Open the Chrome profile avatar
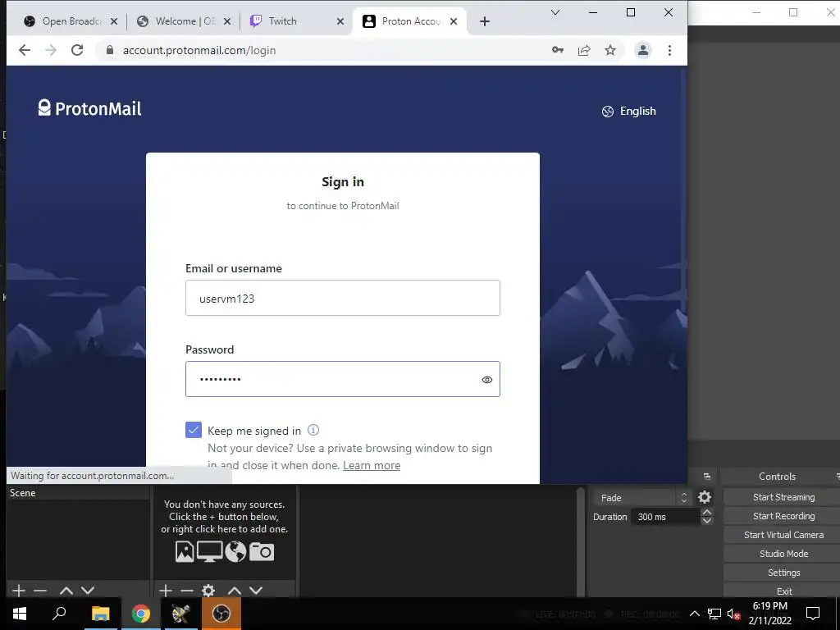840x630 pixels. (x=643, y=50)
